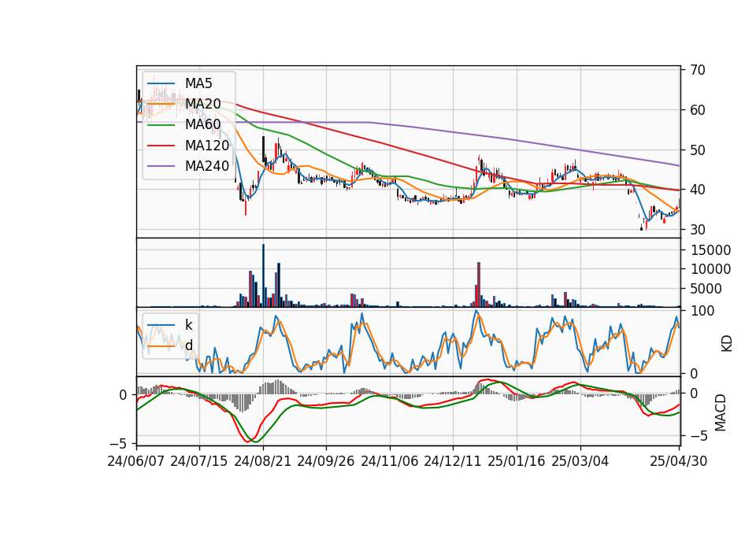756x543 pixels.
Task: Click the price axis value 60
Action: (698, 110)
